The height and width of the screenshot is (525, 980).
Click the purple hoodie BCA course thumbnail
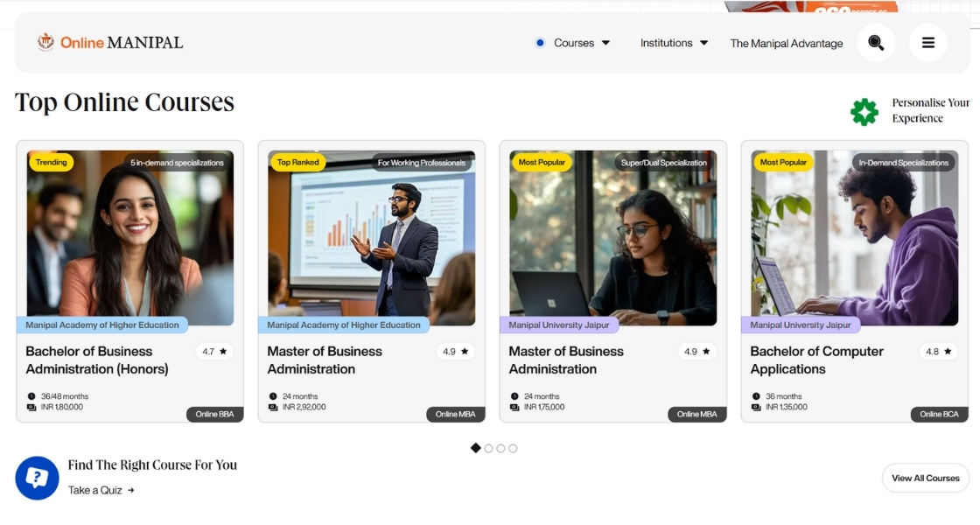click(854, 237)
